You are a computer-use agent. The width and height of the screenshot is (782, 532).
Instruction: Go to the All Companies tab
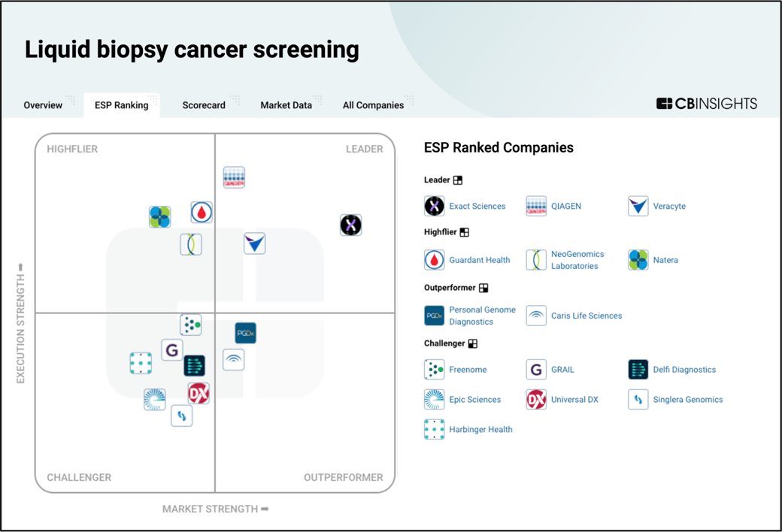[374, 105]
